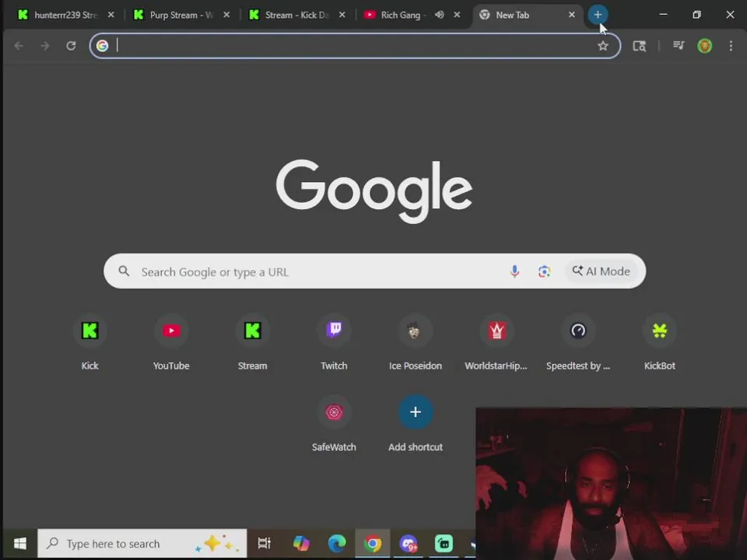Open the Chrome three-dot menu
Image resolution: width=747 pixels, height=560 pixels.
click(731, 46)
